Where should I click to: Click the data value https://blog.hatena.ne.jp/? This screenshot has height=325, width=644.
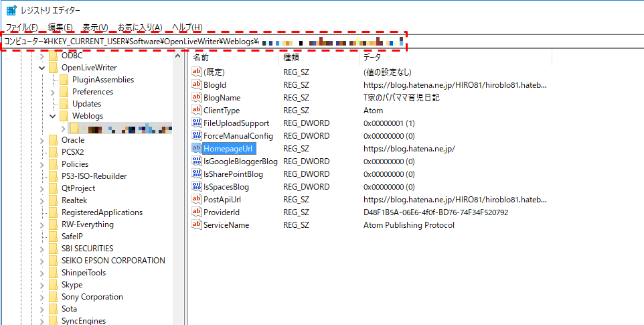[408, 148]
